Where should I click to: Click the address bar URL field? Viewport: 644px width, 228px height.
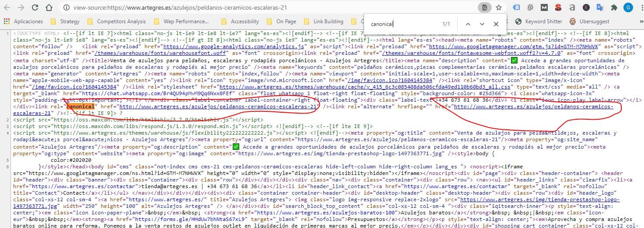[179, 7]
